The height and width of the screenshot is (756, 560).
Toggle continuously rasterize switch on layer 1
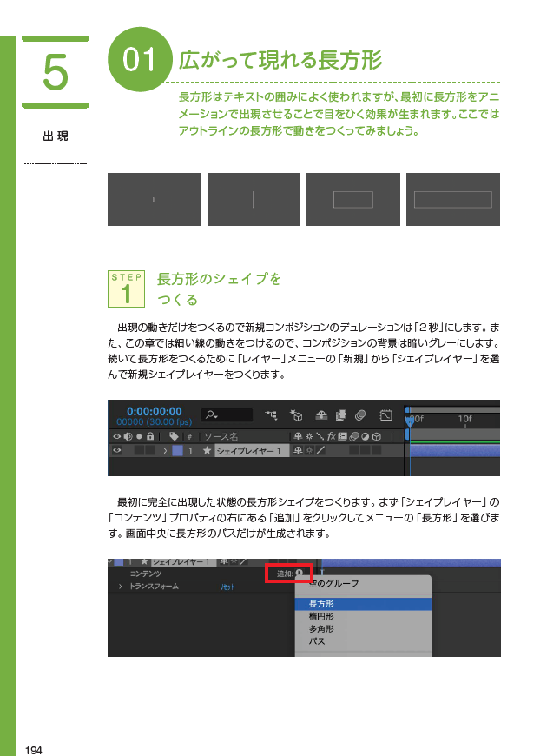309,450
